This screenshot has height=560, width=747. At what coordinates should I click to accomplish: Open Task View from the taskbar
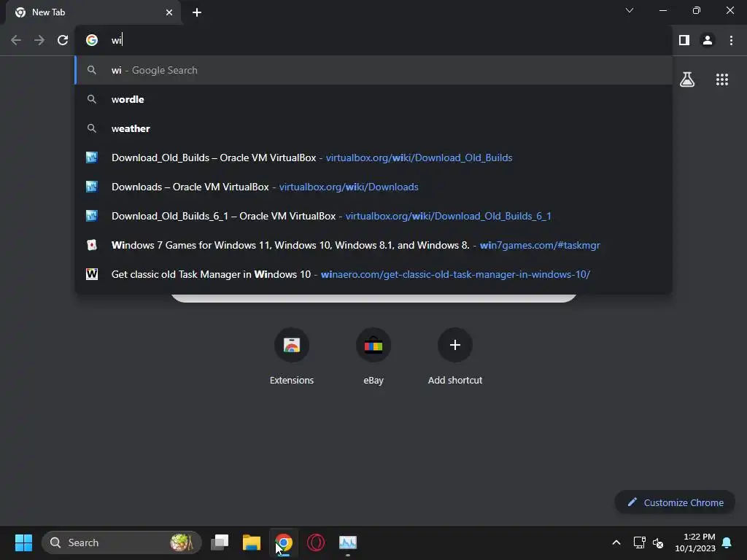point(220,542)
